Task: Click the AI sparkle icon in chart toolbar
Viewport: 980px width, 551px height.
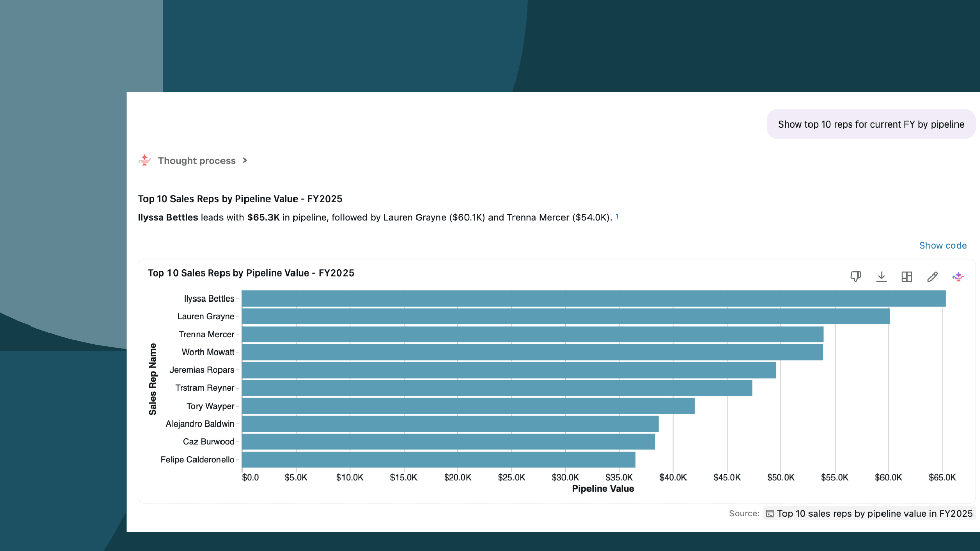Action: (x=958, y=277)
